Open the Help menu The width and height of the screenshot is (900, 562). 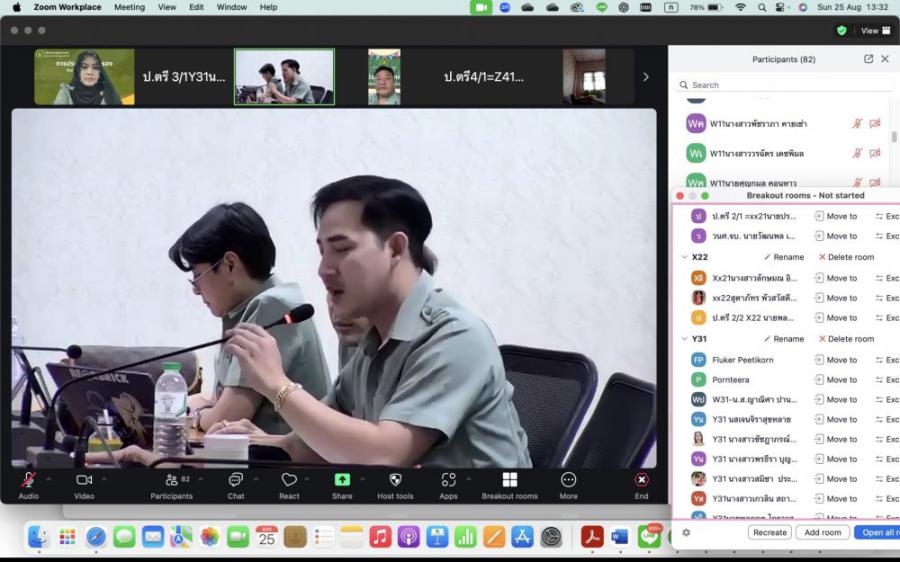(269, 7)
